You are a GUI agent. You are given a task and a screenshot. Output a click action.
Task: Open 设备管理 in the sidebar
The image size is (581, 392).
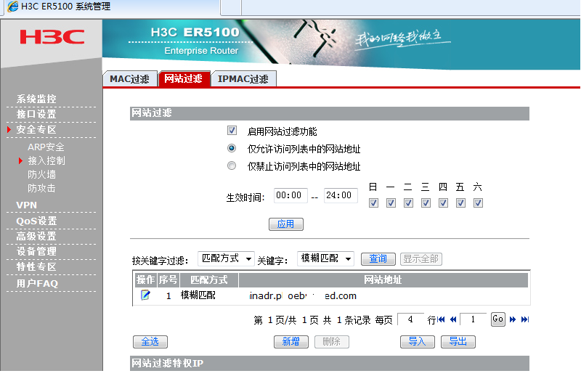[x=36, y=251]
